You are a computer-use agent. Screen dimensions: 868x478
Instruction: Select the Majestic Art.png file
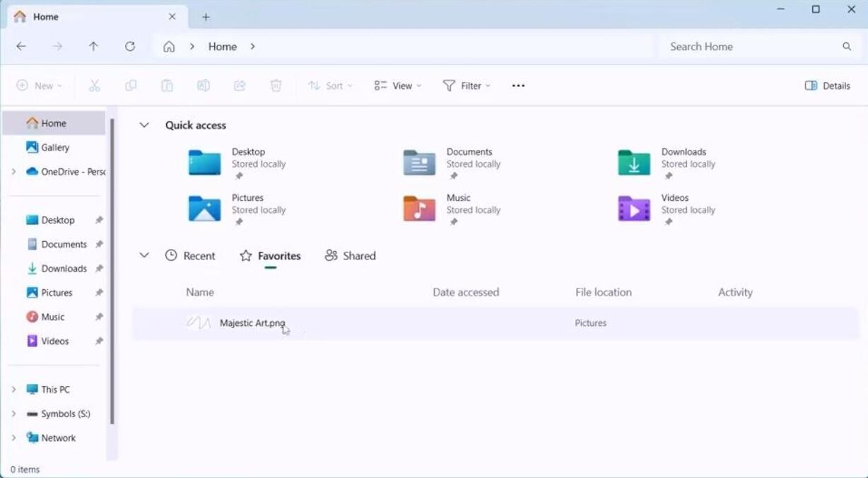pyautogui.click(x=252, y=322)
